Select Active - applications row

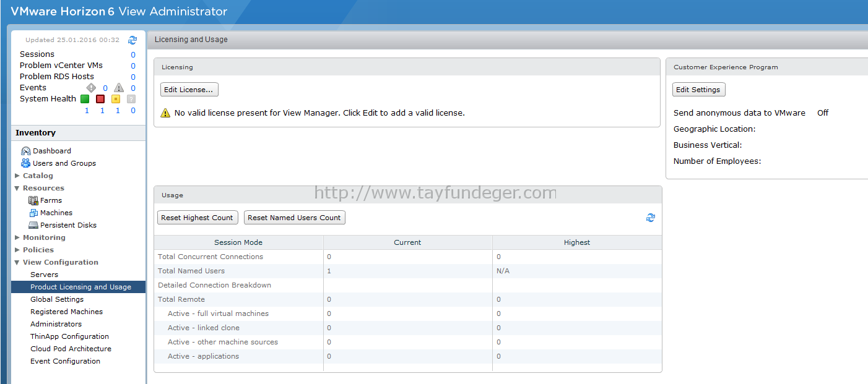point(408,356)
